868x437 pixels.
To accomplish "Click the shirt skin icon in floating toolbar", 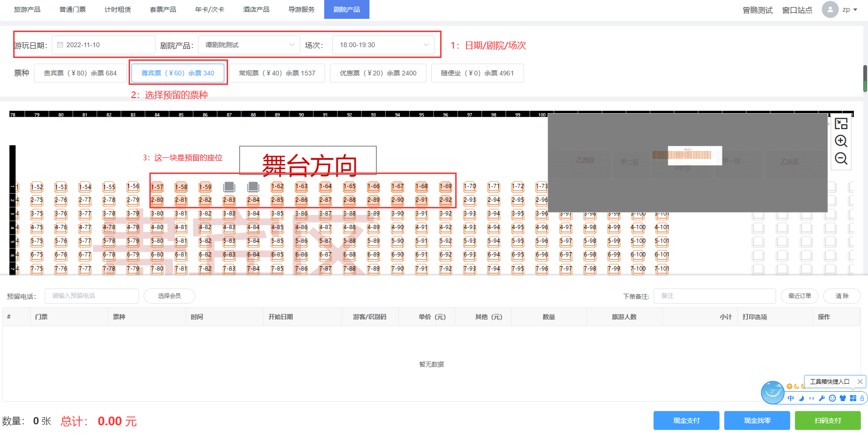I will click(x=843, y=398).
